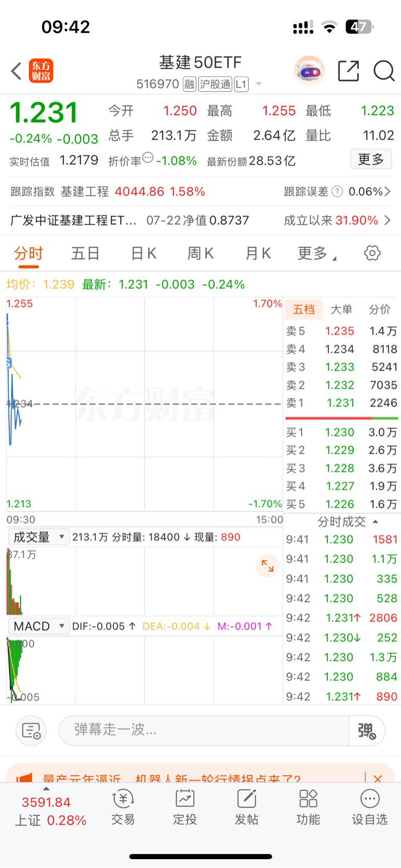Open the 跟踪误差 0.06% link
Image resolution: width=401 pixels, height=868 pixels.
(x=337, y=192)
